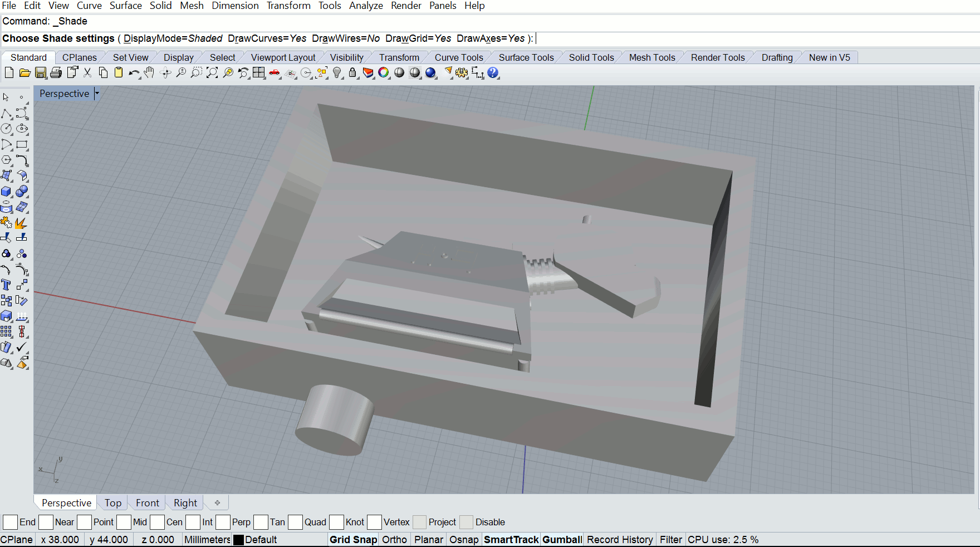
Task: Open the color wheel properties icon
Action: (x=384, y=73)
